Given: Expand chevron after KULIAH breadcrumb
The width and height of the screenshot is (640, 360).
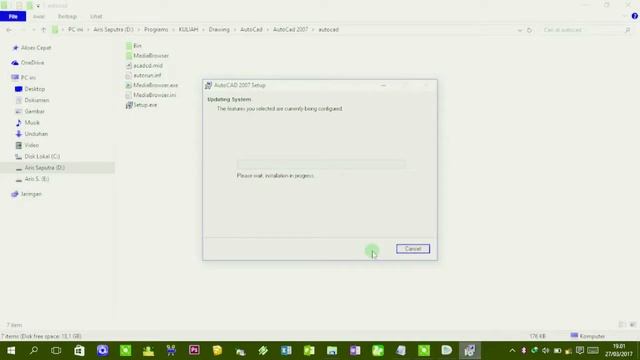Looking at the screenshot, I should click(x=203, y=30).
